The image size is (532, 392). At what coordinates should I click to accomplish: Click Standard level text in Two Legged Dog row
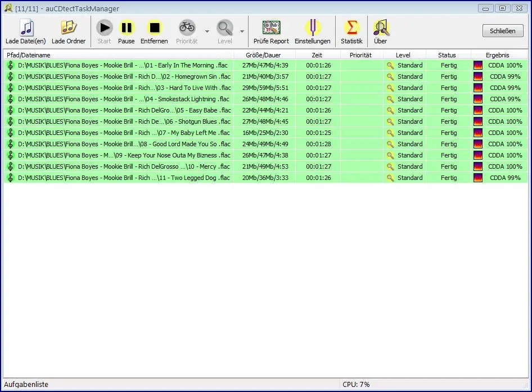410,178
